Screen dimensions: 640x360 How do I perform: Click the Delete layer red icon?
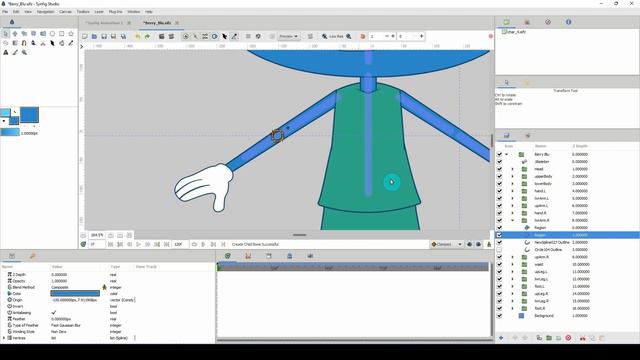point(568,338)
